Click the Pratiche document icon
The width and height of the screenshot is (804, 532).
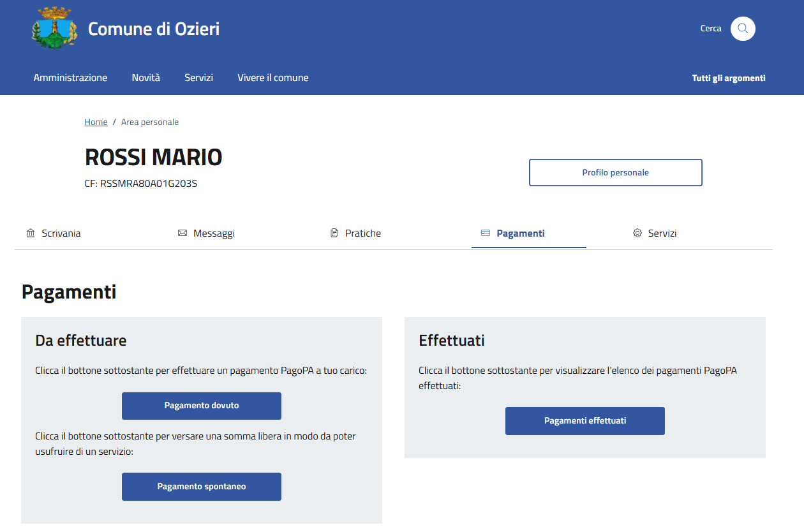pos(334,233)
